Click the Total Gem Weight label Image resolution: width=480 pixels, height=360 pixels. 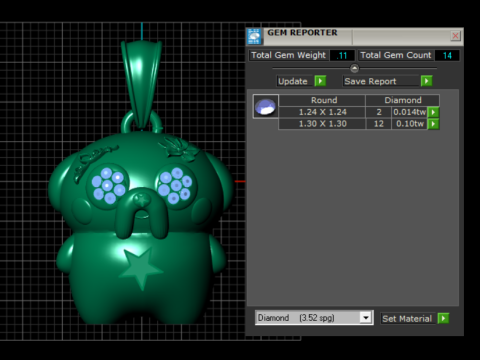(289, 55)
